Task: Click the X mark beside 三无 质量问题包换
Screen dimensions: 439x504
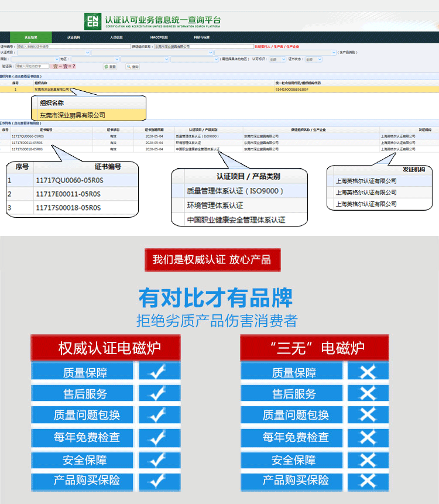Action: (x=368, y=415)
